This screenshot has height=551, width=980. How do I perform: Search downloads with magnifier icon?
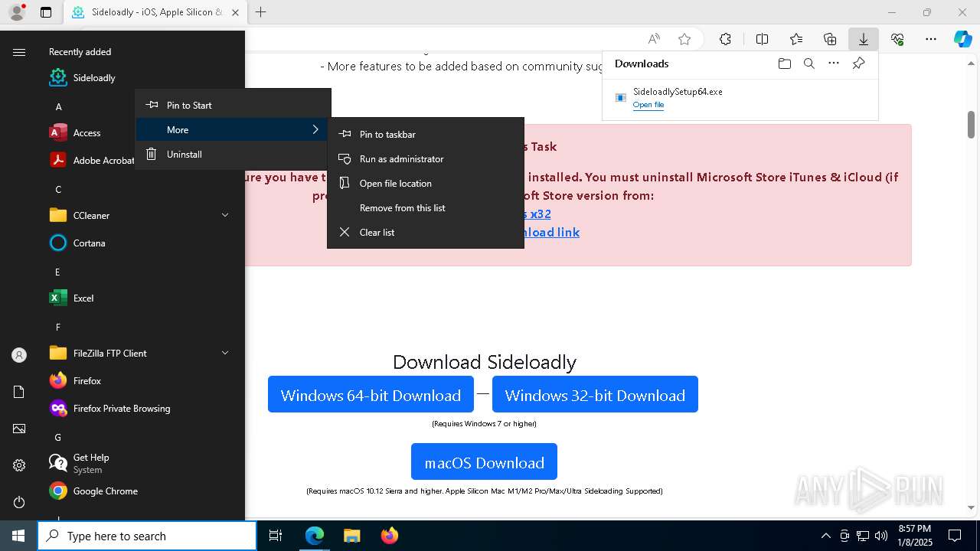(x=808, y=64)
